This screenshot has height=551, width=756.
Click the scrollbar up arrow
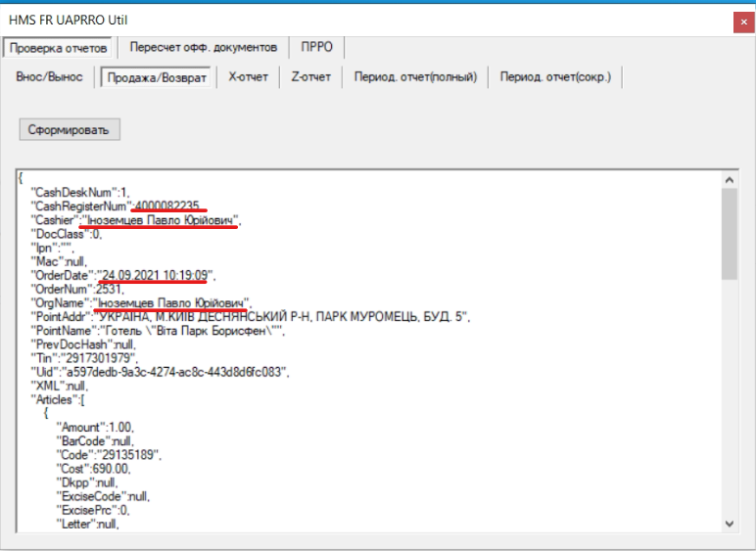730,180
